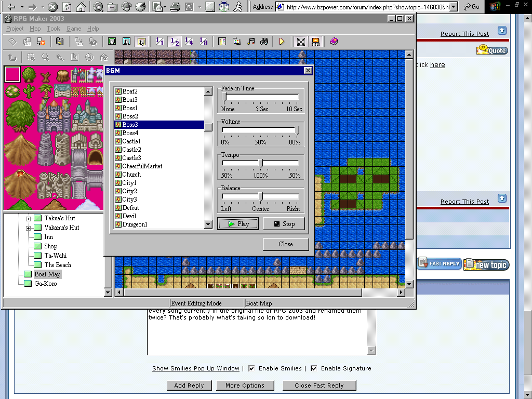The height and width of the screenshot is (399, 532).
Task: Click the BGM list scroll down arrow
Action: coord(208,224)
